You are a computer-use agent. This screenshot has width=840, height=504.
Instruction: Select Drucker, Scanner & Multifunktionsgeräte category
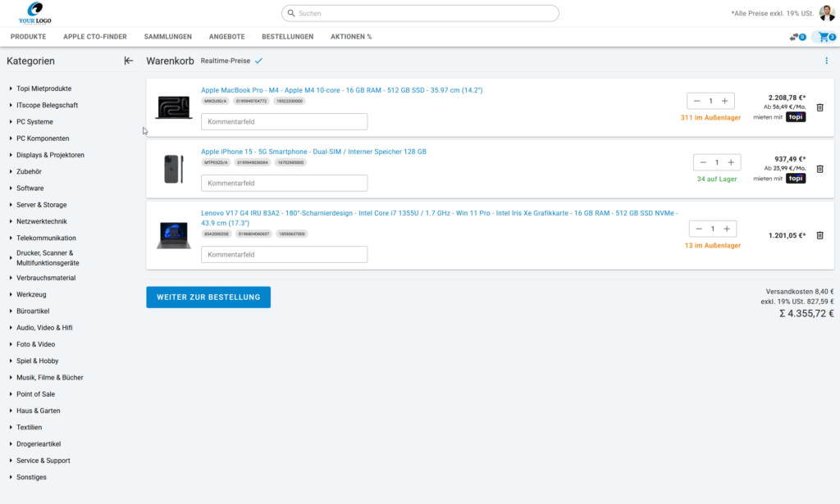click(48, 258)
